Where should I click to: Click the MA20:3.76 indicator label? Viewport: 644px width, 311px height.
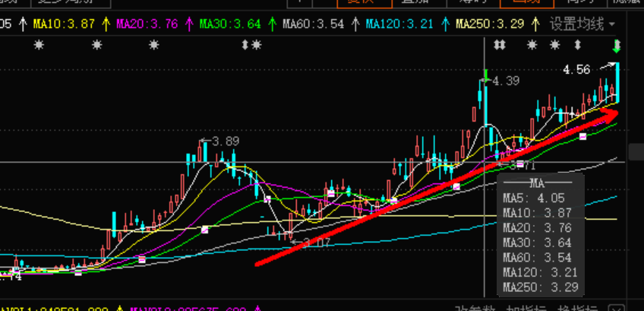(x=147, y=24)
